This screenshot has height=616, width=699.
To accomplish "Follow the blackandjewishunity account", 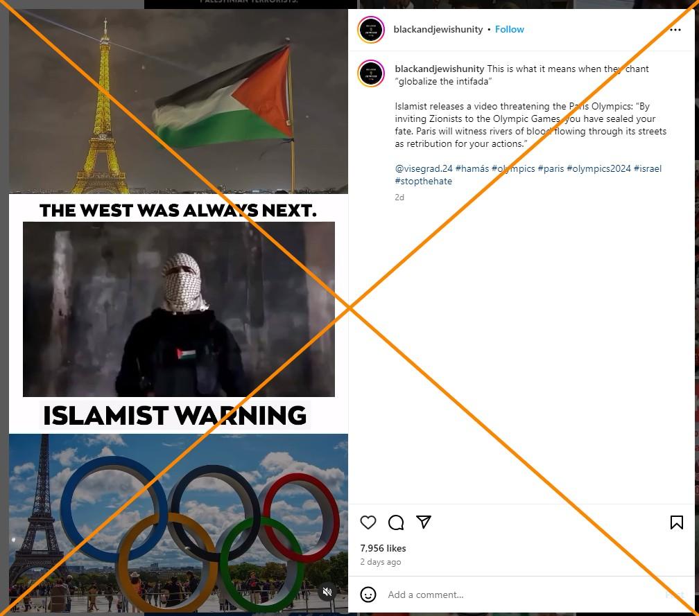I will [x=510, y=29].
